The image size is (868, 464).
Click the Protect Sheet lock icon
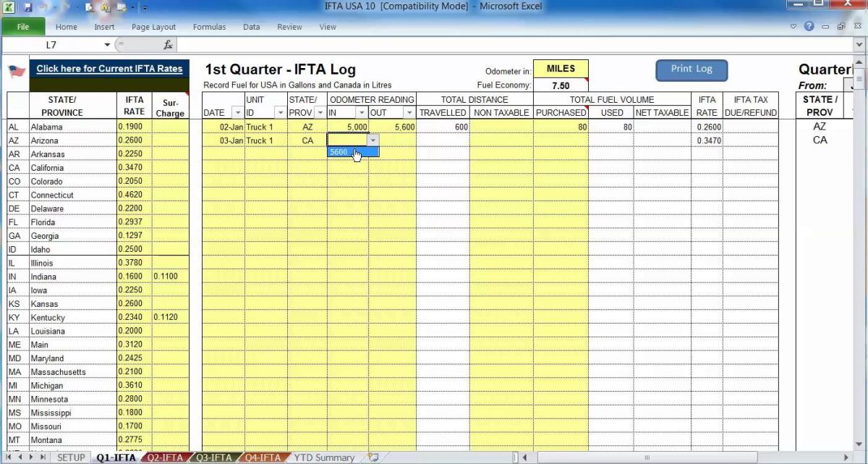tap(105, 7)
